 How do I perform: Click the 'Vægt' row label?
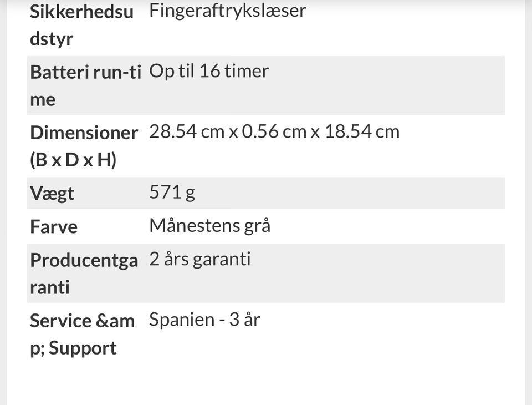click(x=52, y=194)
